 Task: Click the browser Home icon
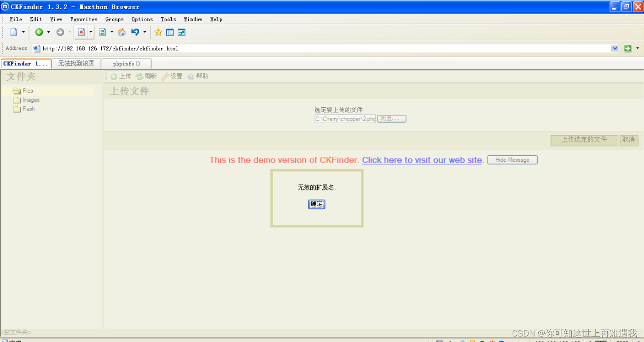122,32
